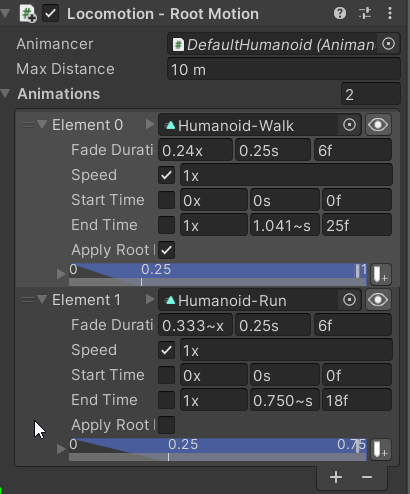
Task: Open the component three-dot options menu
Action: (390, 14)
